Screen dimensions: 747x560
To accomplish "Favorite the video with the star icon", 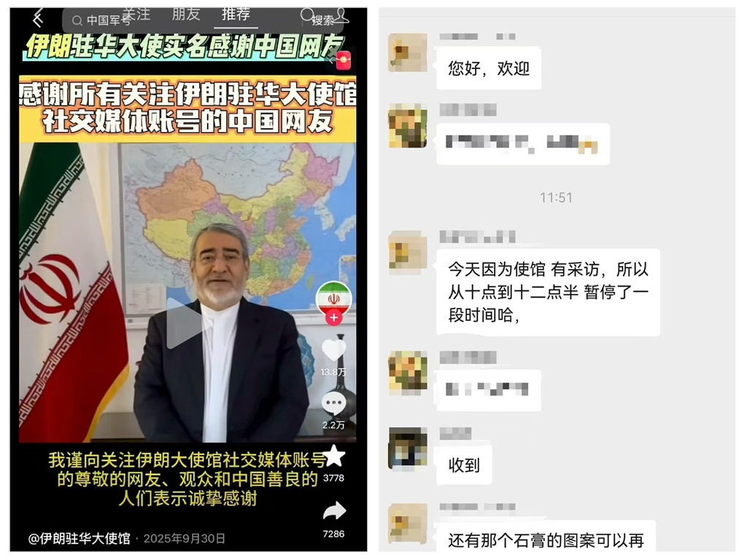I will tap(333, 456).
